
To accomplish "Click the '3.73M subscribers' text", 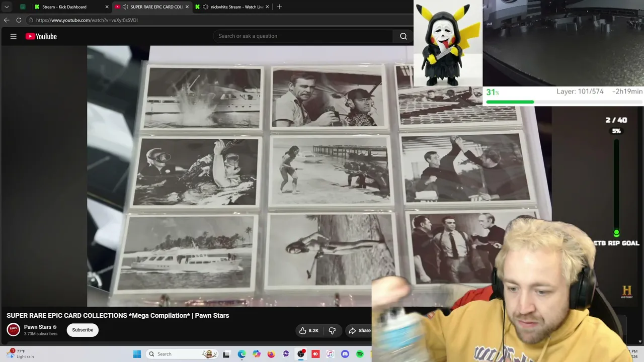I will click(41, 334).
